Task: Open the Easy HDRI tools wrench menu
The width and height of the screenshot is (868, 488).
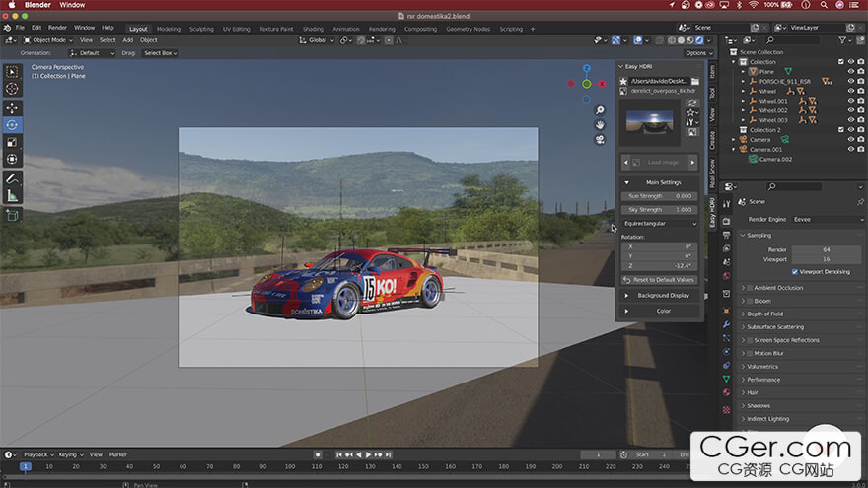Action: [x=692, y=122]
